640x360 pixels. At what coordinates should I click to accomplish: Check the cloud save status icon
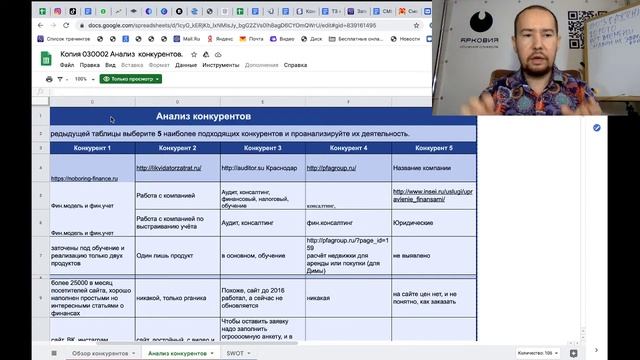(218, 55)
